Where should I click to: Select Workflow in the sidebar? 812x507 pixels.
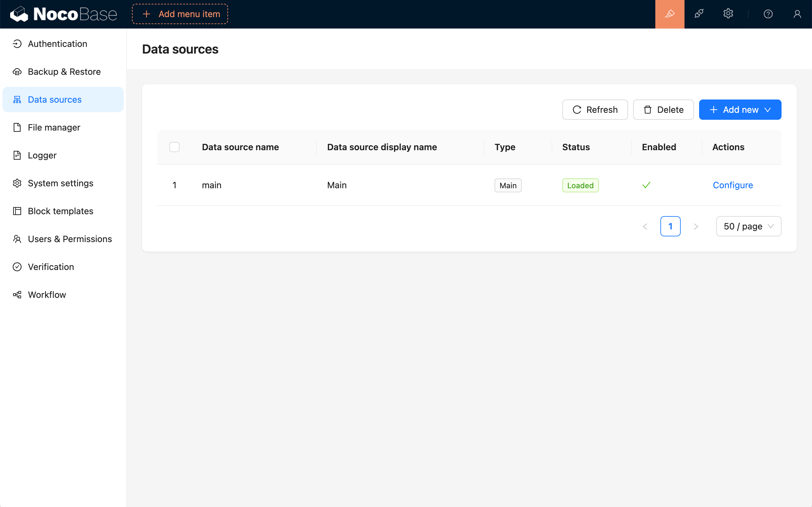(47, 295)
